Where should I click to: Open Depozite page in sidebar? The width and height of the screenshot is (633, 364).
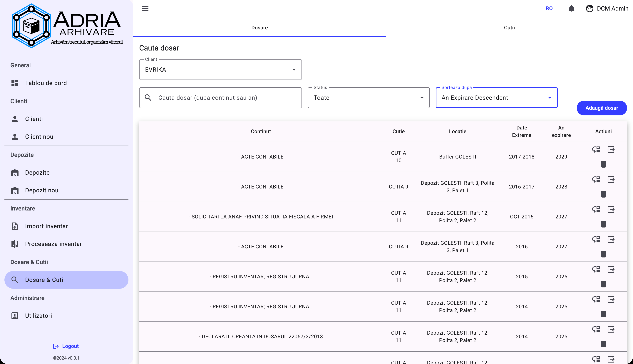pos(66,173)
